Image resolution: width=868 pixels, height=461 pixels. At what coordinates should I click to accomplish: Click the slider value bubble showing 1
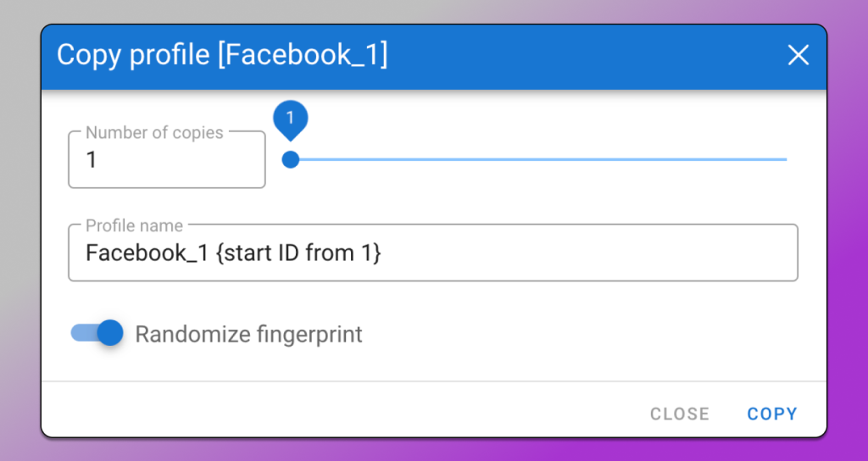click(x=290, y=118)
